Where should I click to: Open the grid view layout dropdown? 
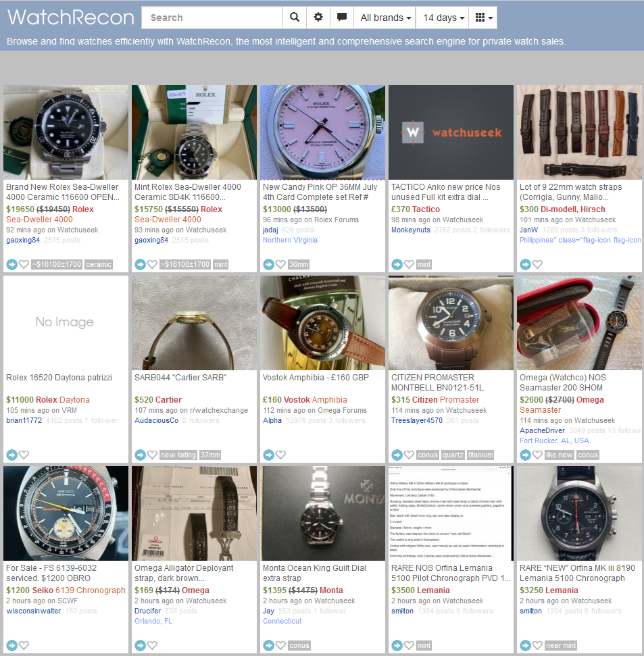pyautogui.click(x=483, y=18)
